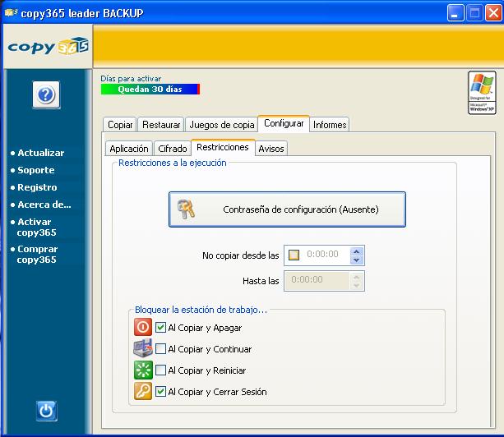
Task: Click the title bar application icon
Action: (11, 13)
